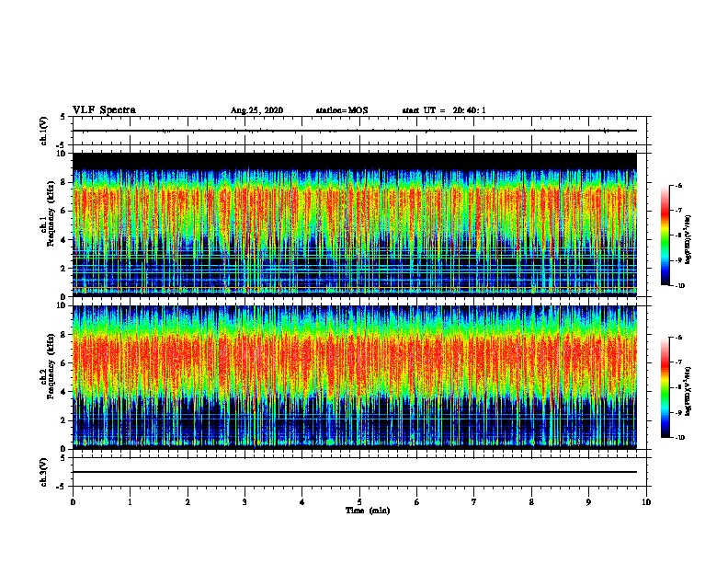Screen dimensions: 728x563
Task: Click the "-10" label on ch.2 colorbar
Action: 680,438
